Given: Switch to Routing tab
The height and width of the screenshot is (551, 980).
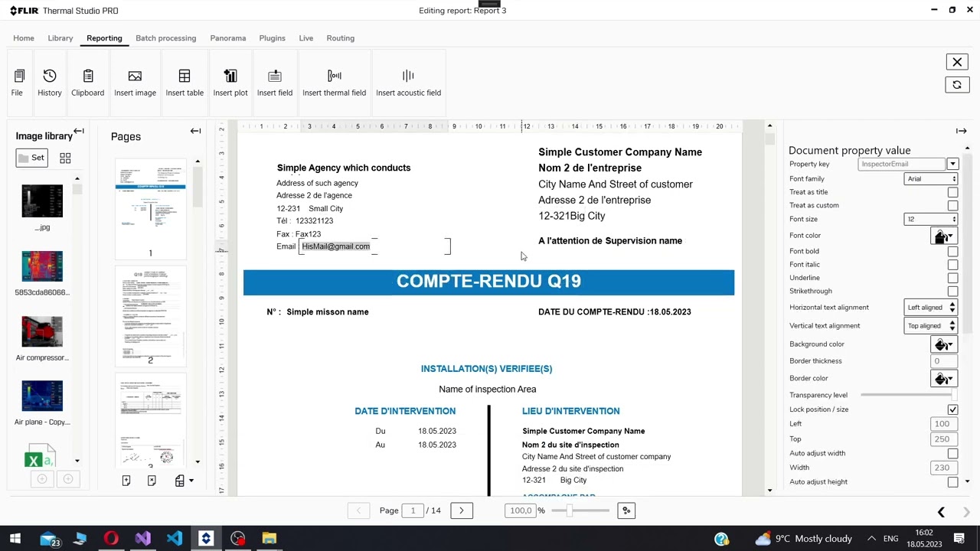Looking at the screenshot, I should click(341, 38).
